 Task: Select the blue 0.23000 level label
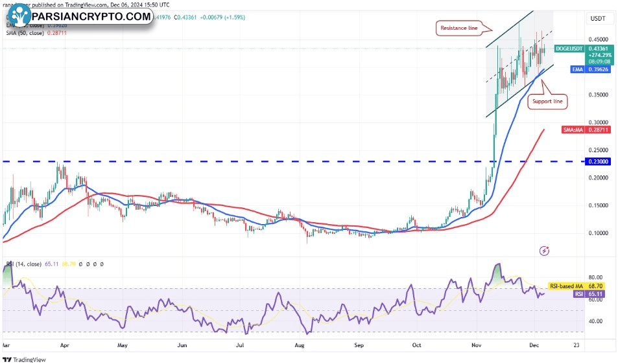click(x=599, y=161)
